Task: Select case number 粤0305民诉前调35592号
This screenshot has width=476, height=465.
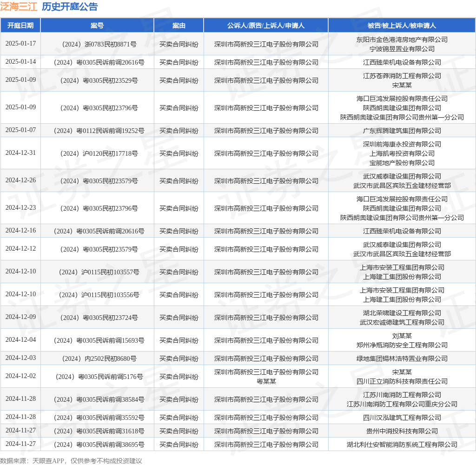Action: (x=110, y=418)
